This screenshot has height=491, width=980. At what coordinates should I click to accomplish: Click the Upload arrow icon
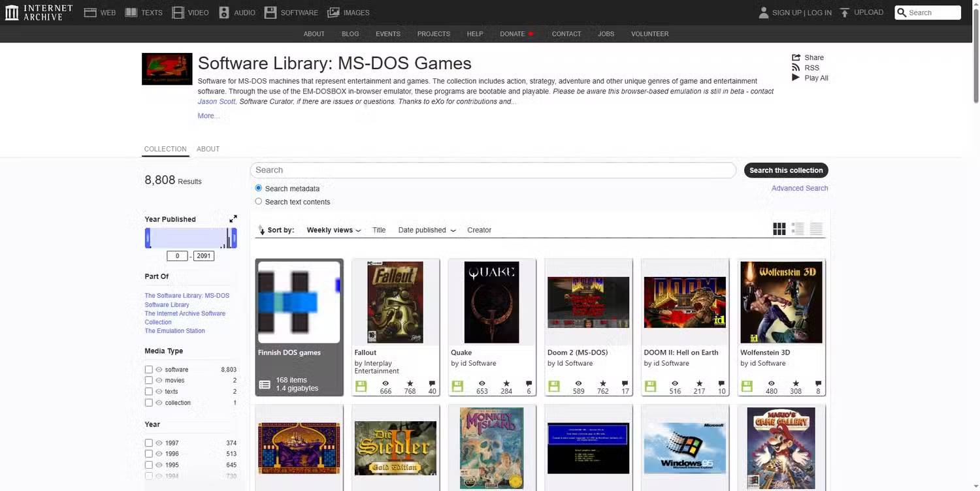click(845, 12)
